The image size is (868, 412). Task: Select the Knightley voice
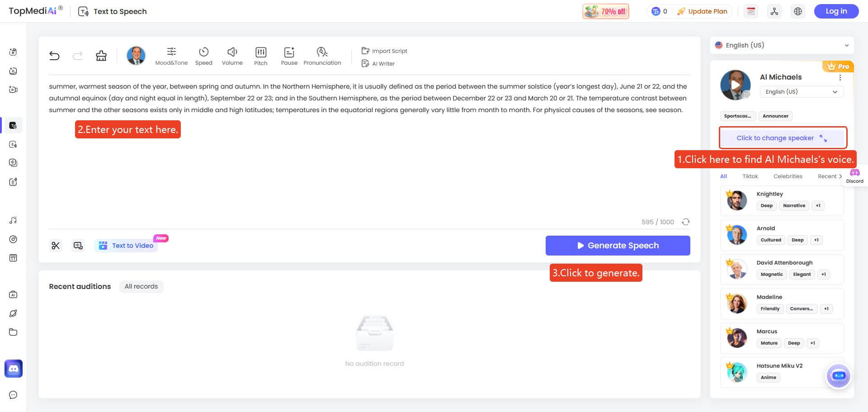point(782,200)
